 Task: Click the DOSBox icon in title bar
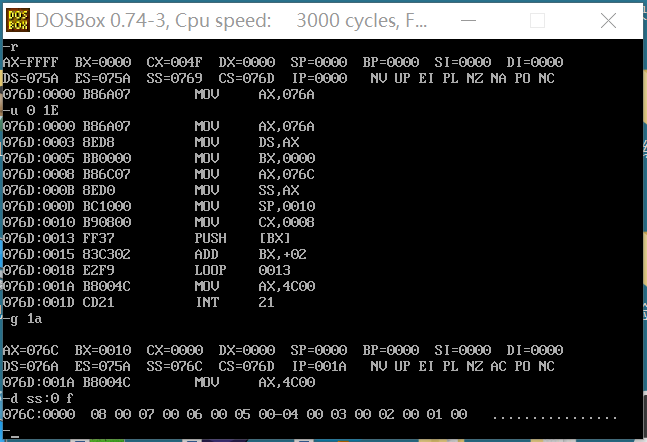[18, 20]
